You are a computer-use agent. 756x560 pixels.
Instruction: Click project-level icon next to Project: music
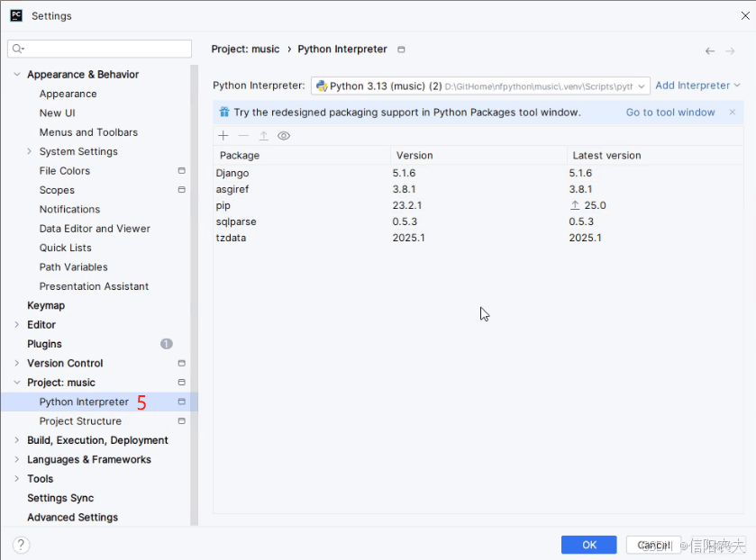tap(182, 383)
